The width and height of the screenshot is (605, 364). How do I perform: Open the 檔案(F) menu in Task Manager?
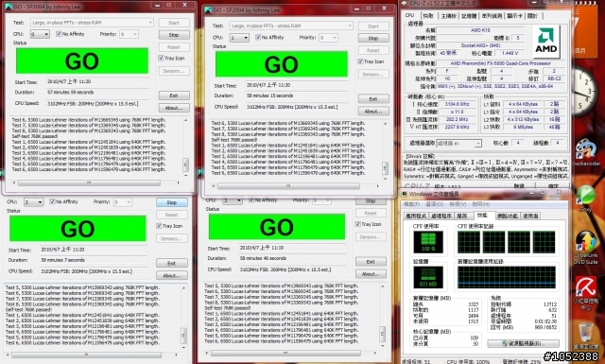[411, 204]
